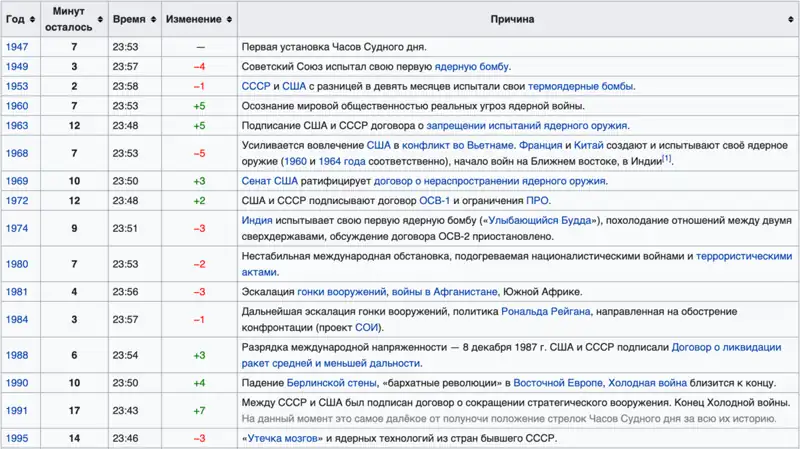Sort by Время column arrows
The width and height of the screenshot is (800, 449).
point(153,19)
